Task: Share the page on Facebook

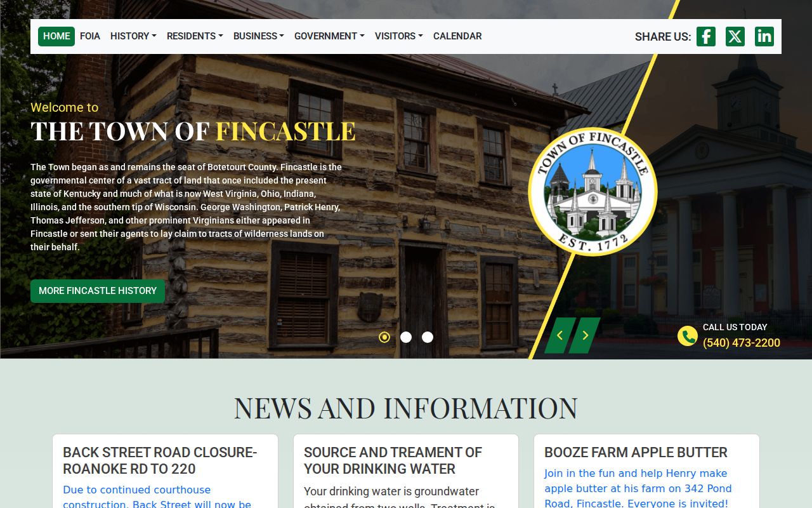Action: coord(706,36)
